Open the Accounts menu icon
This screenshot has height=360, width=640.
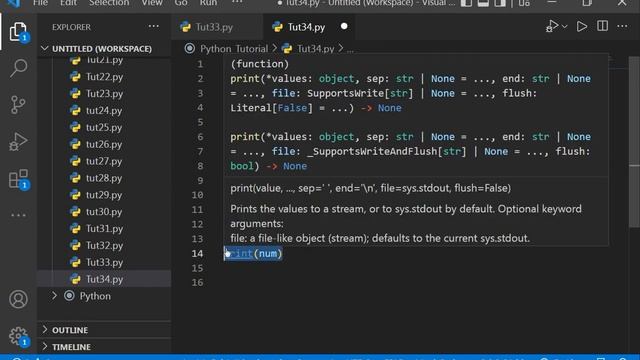18,299
